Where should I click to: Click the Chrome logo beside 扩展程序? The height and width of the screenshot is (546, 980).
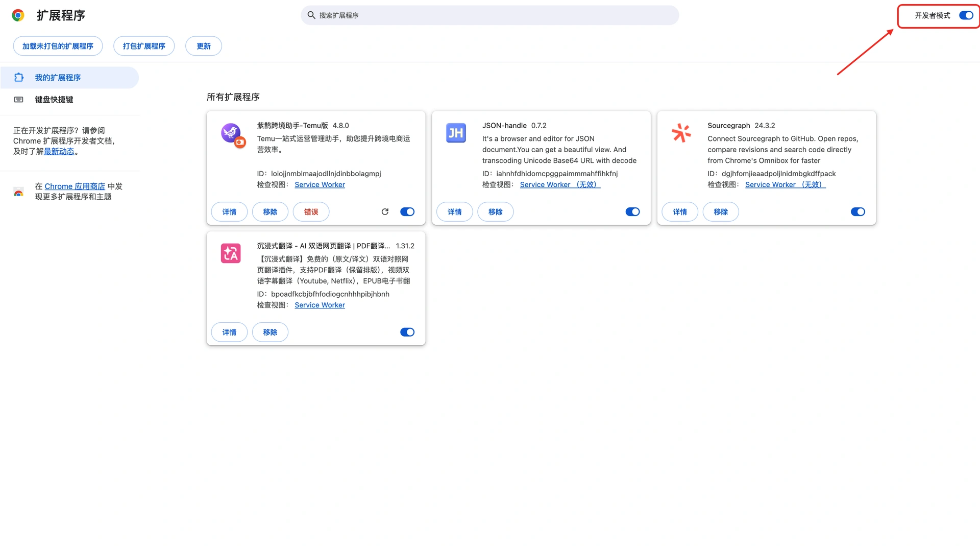(x=18, y=15)
